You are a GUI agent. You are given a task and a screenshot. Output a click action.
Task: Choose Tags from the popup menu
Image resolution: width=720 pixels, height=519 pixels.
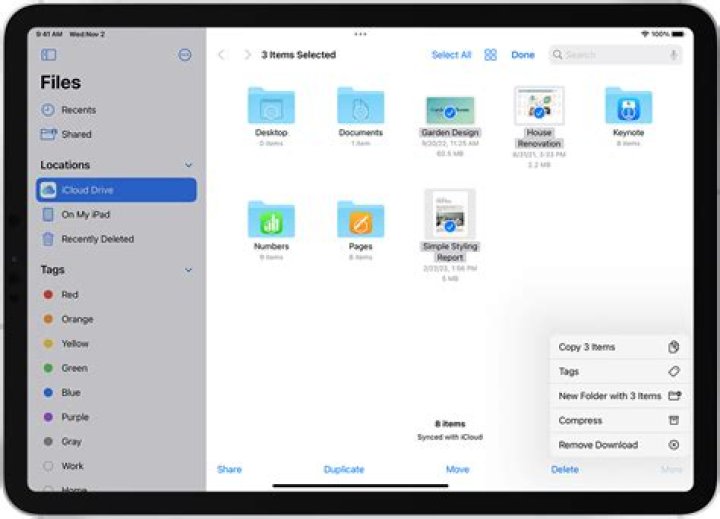619,372
